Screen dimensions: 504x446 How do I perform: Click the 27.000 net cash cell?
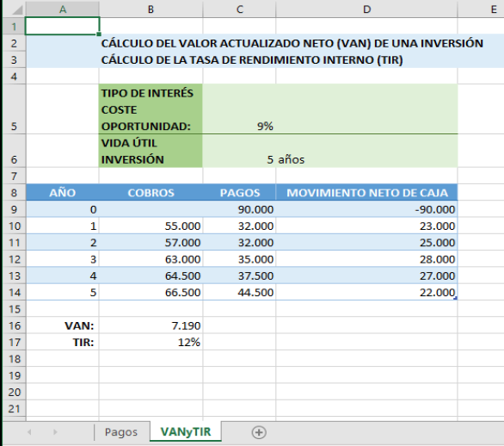[x=366, y=276]
